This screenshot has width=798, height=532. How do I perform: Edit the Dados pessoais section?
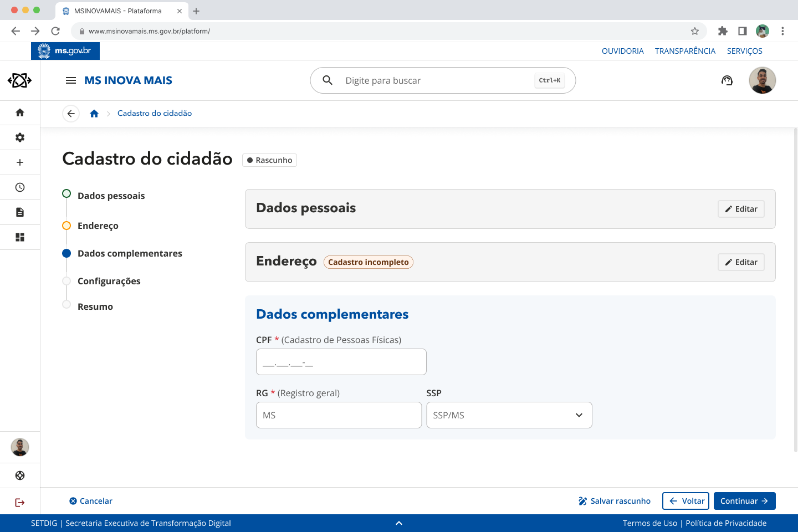741,209
